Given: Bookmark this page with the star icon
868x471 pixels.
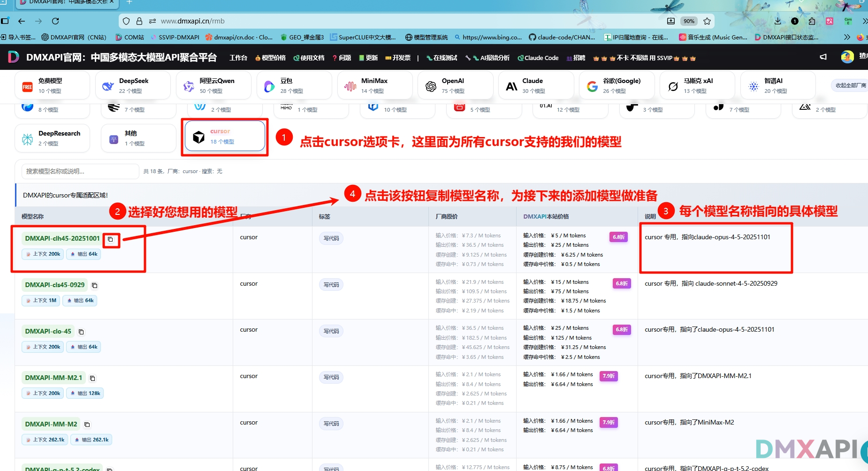Looking at the screenshot, I should (x=707, y=21).
